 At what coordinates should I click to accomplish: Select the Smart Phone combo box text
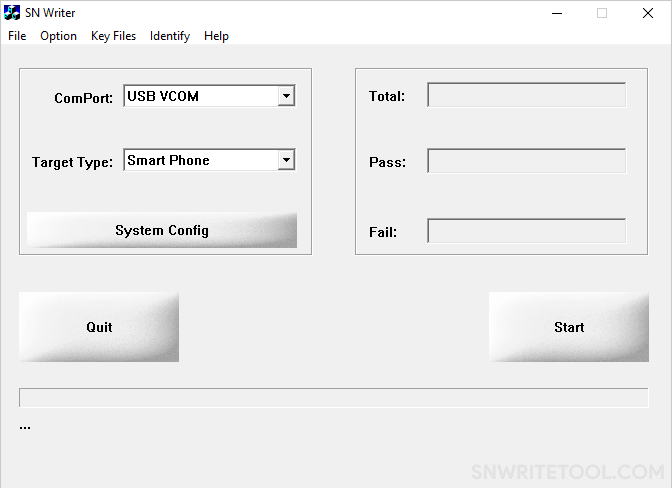click(x=168, y=160)
